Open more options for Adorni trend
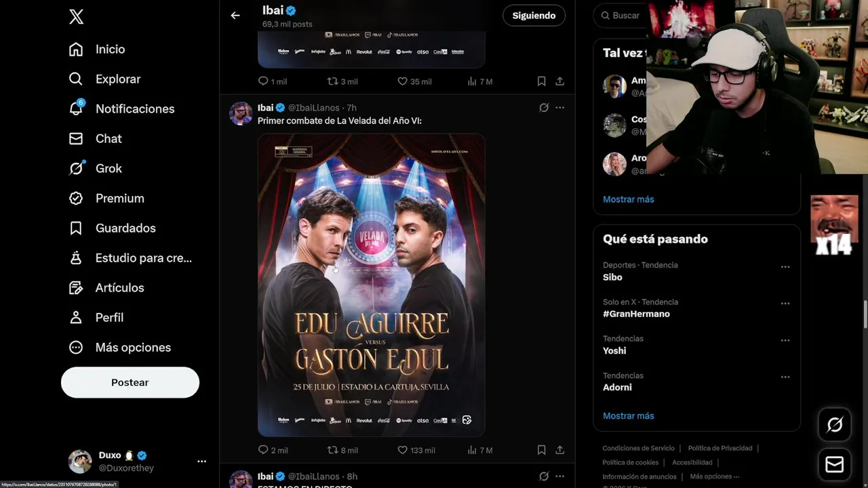Screen dimensions: 868x488 785,377
